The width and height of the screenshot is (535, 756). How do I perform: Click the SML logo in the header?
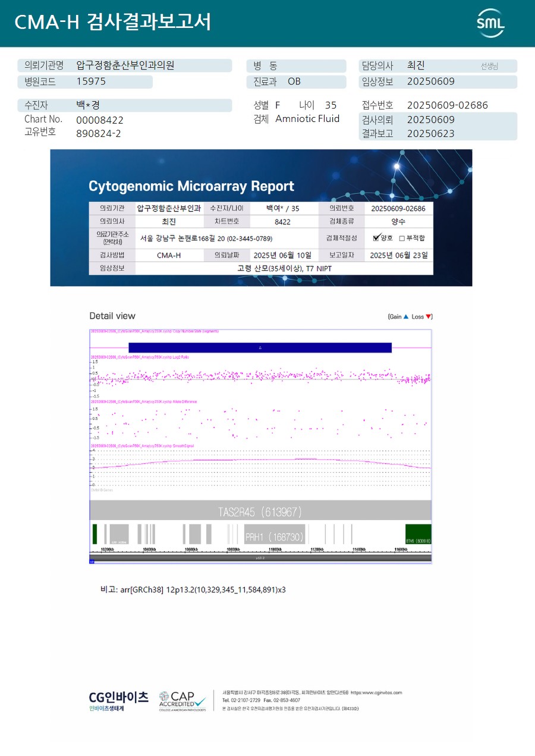[x=490, y=23]
